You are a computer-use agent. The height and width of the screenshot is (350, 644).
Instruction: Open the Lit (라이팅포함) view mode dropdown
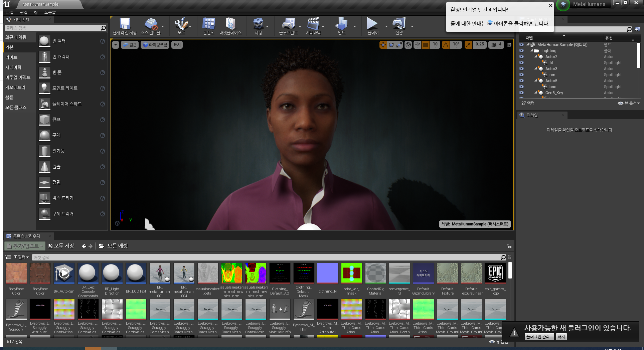click(155, 45)
